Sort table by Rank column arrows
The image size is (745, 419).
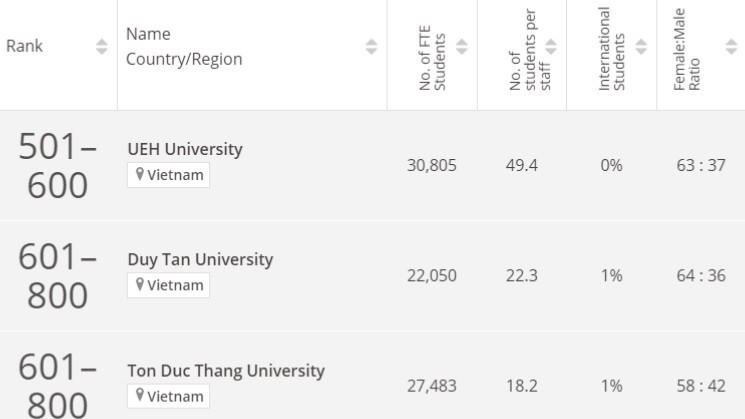tap(100, 46)
